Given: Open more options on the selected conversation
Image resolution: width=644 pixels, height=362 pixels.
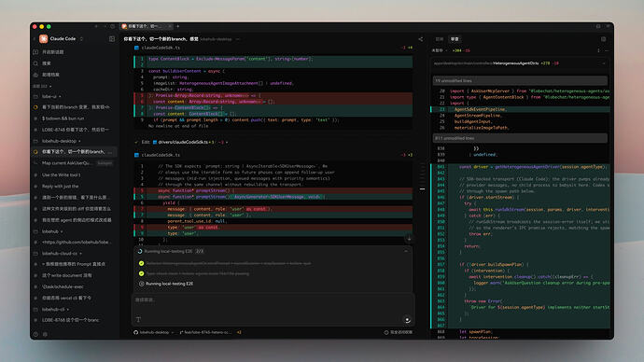Looking at the screenshot, I should [x=110, y=152].
